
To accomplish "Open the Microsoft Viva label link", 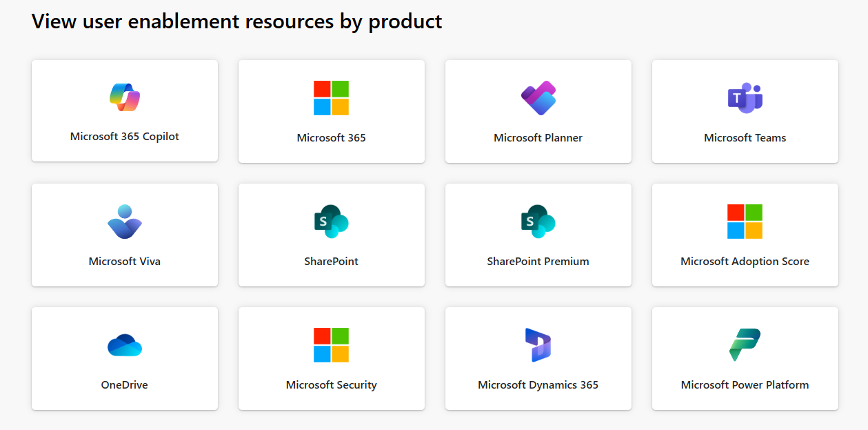I will pyautogui.click(x=125, y=261).
